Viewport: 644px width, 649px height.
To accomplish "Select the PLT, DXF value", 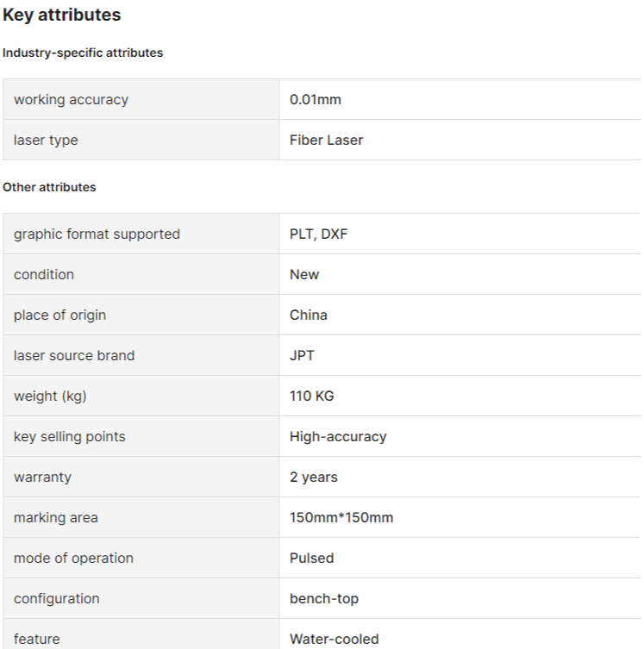I will tap(319, 234).
